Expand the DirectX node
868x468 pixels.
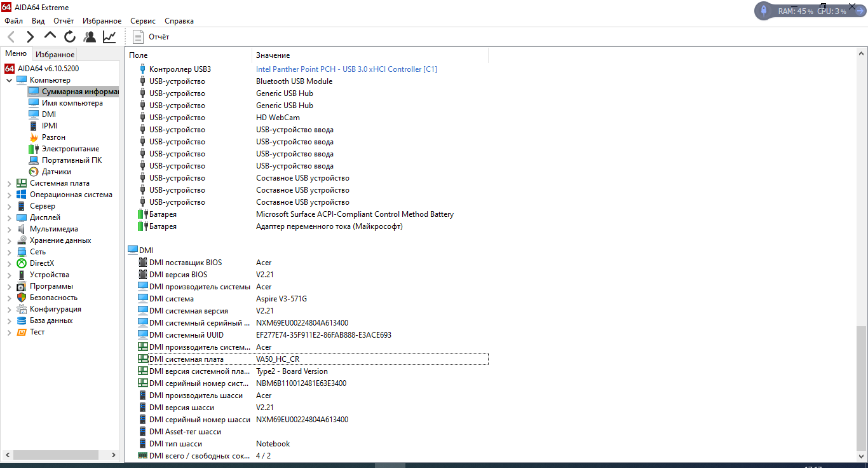click(x=9, y=263)
